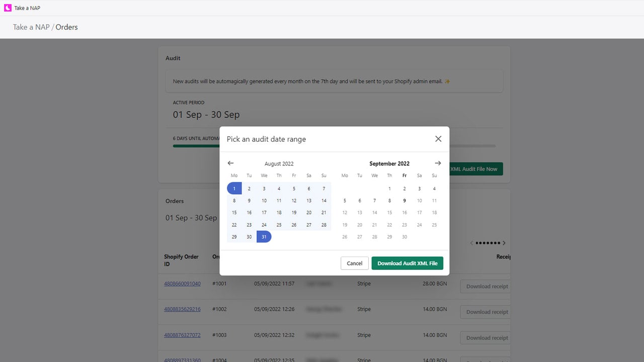Click the Shopify Order ID column header
This screenshot has width=644, height=362.
click(x=181, y=260)
